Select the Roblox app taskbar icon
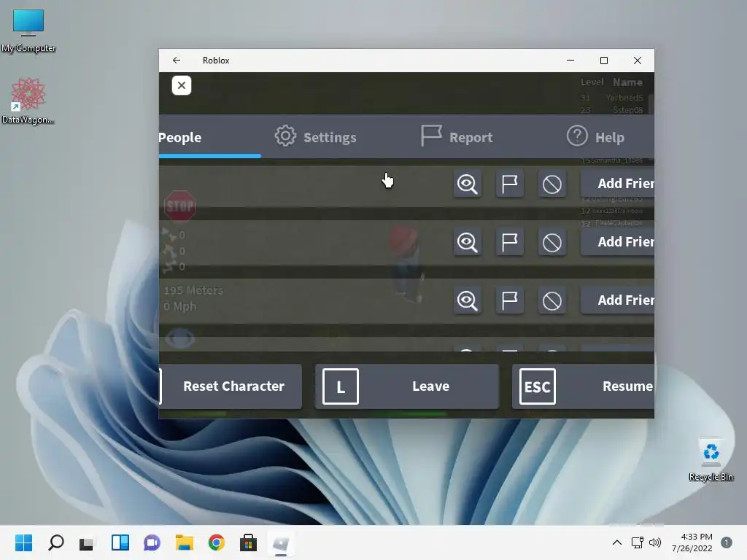The width and height of the screenshot is (747, 560). pos(281,543)
